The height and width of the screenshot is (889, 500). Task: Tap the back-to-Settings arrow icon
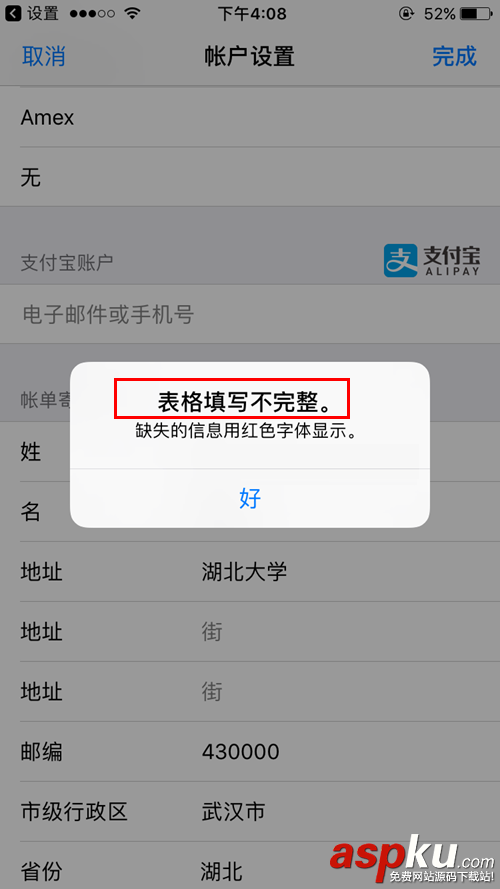13,13
